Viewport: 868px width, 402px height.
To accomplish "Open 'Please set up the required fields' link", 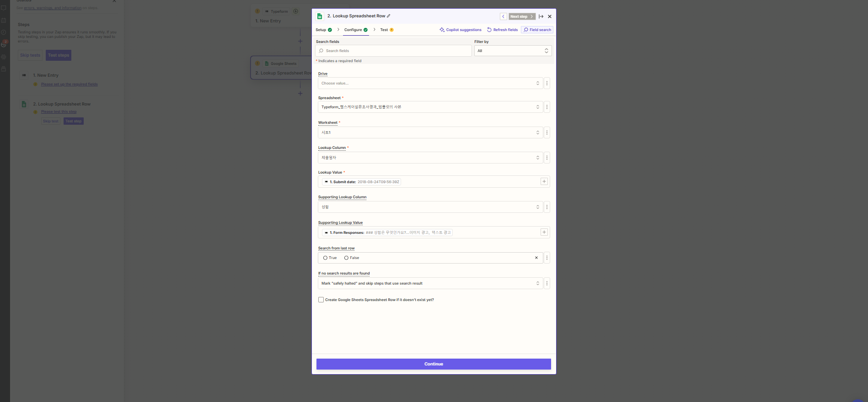I will [70, 84].
